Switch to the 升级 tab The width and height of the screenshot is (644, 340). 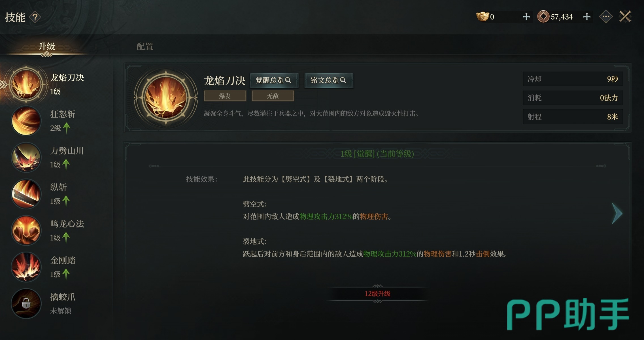47,46
